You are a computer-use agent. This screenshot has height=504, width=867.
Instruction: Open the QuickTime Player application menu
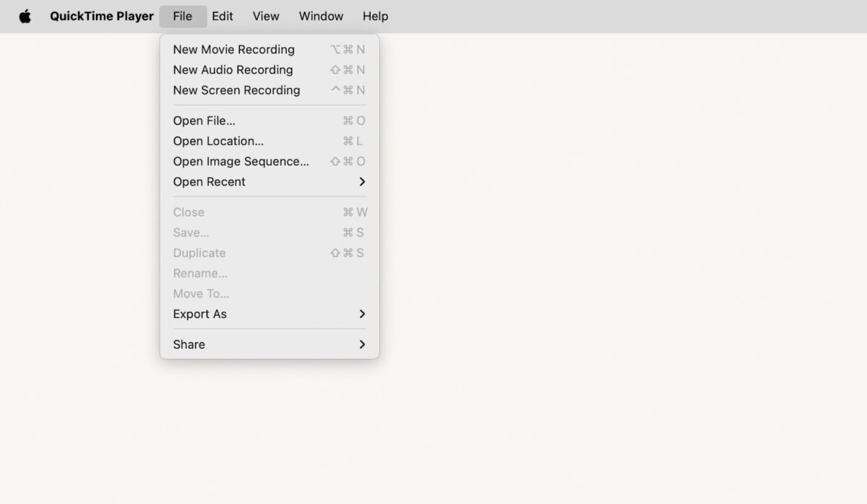tap(102, 16)
